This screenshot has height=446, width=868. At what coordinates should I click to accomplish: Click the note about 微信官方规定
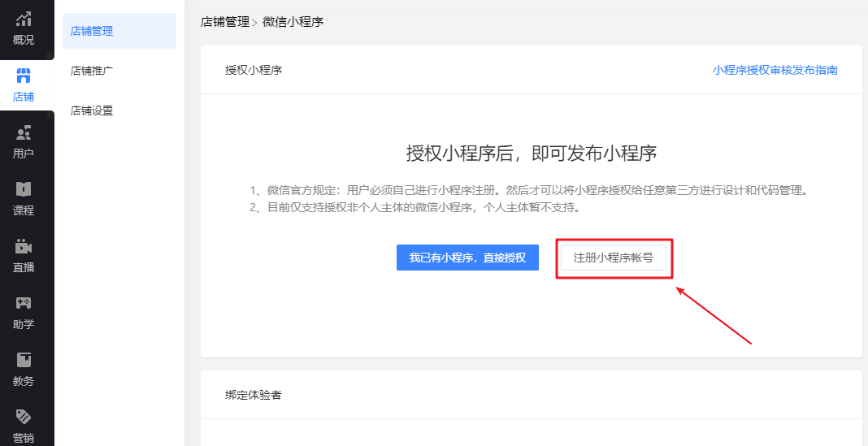coord(532,191)
